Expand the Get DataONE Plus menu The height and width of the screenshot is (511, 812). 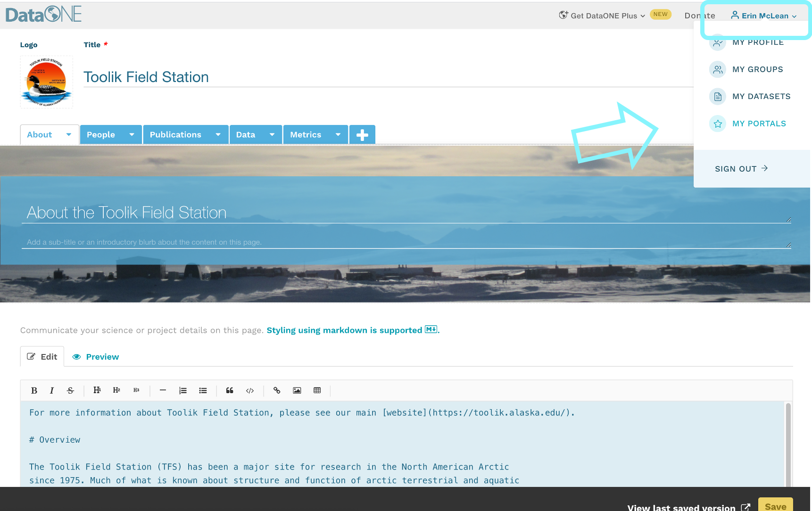click(x=602, y=16)
